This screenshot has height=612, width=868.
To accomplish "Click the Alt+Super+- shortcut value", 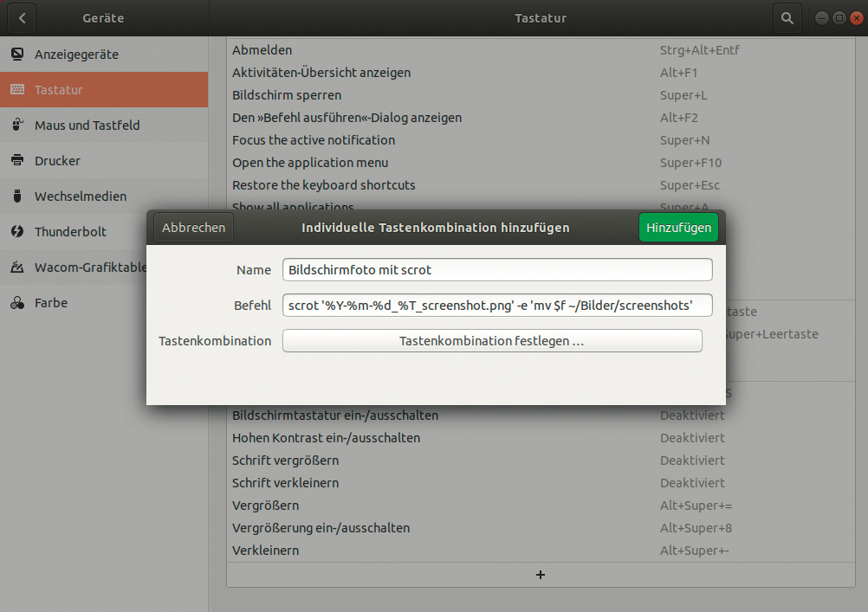I will point(694,551).
